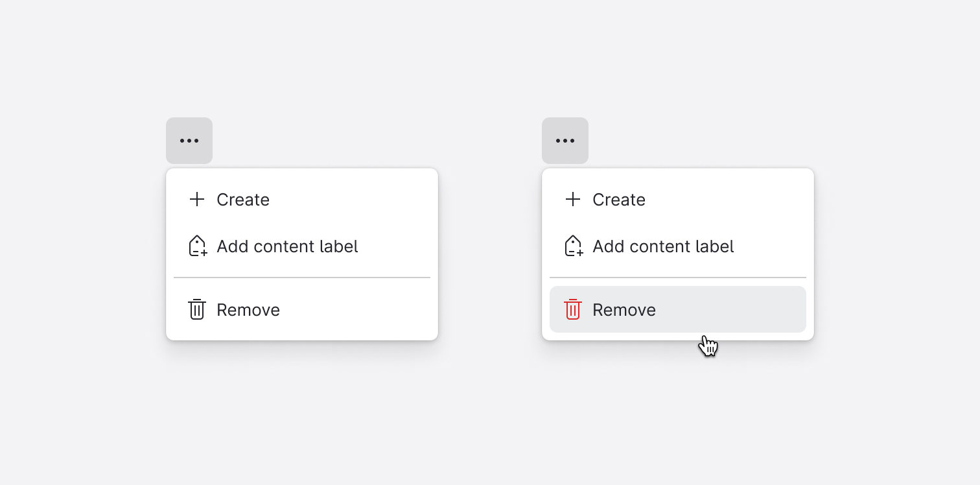The image size is (980, 485).
Task: Click the content label icon in right menu
Action: point(573,246)
